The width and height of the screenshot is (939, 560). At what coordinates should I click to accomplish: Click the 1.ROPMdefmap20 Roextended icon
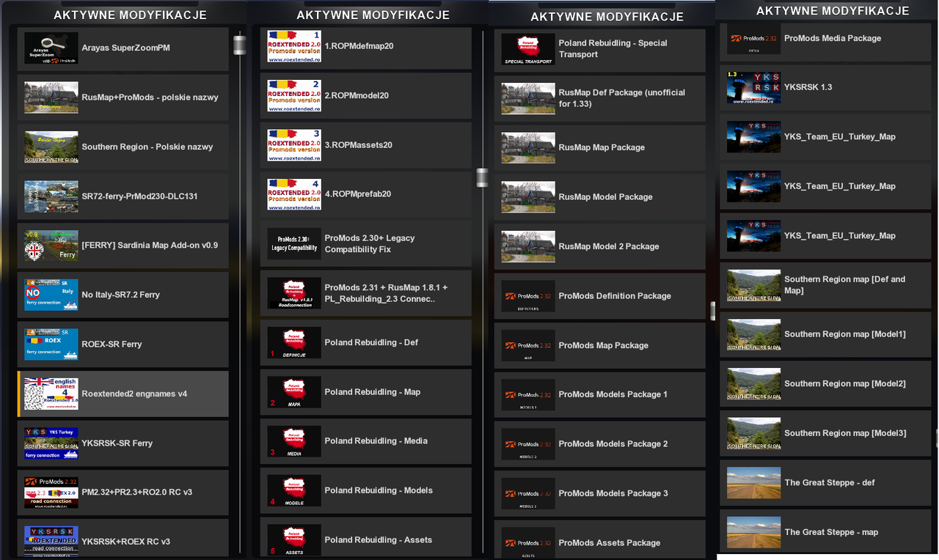(294, 46)
